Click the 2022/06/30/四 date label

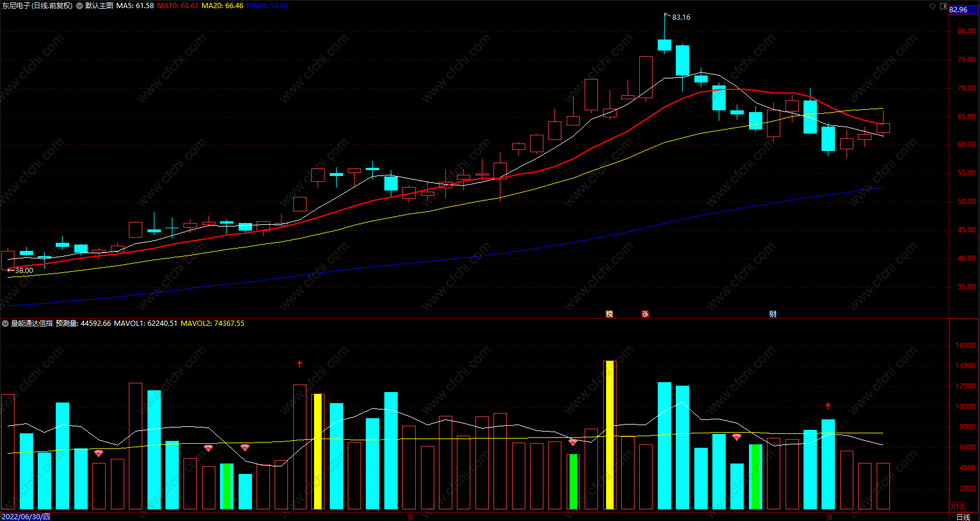(26, 517)
